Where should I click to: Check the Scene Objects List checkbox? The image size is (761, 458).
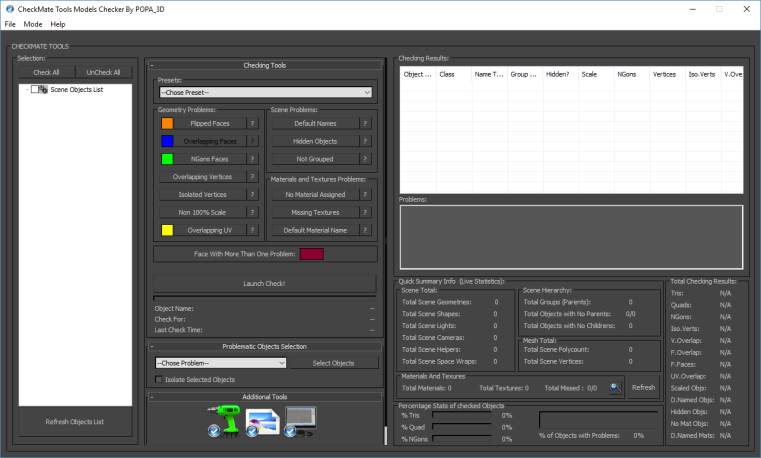coord(34,89)
